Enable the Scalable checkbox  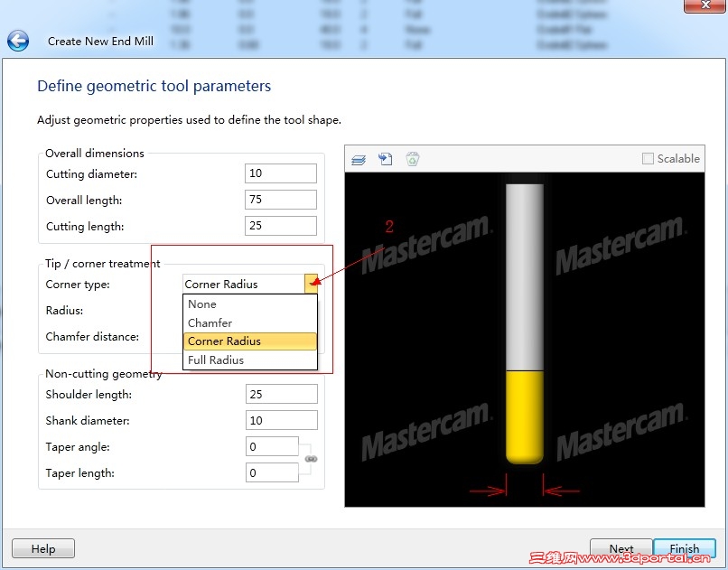click(x=648, y=158)
